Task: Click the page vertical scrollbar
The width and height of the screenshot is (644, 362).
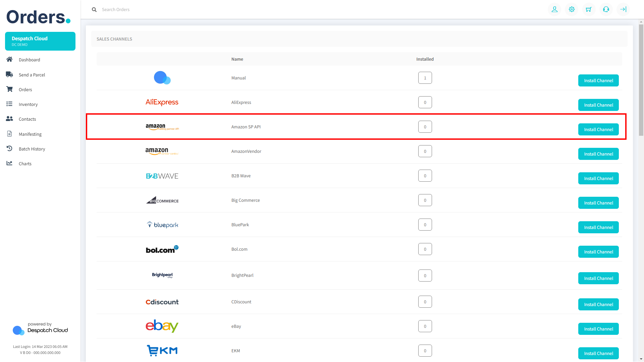Action: [641, 80]
